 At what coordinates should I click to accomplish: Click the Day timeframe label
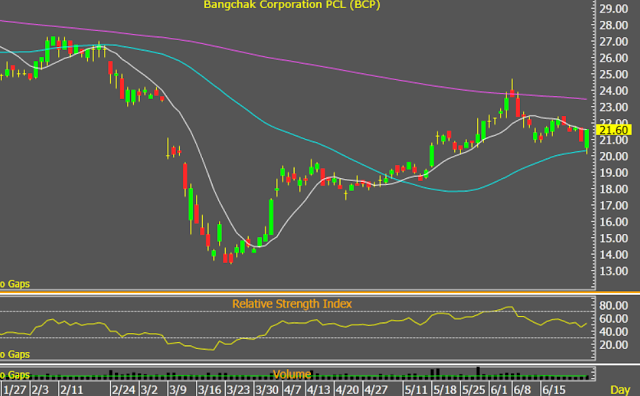pyautogui.click(x=620, y=390)
